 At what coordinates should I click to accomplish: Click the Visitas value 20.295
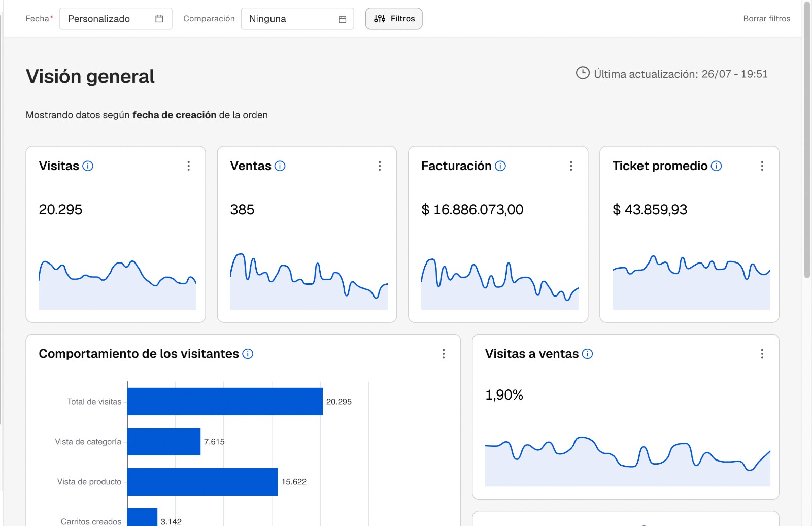60,209
